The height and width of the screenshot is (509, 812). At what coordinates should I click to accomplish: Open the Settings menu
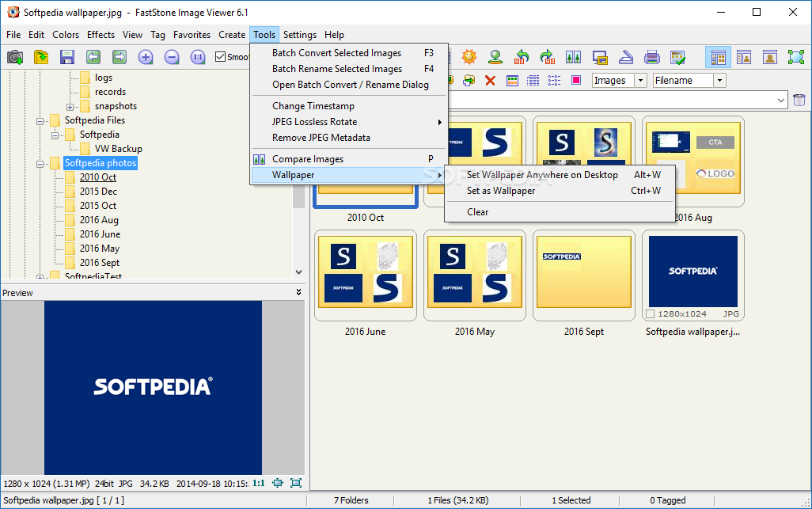coord(300,35)
